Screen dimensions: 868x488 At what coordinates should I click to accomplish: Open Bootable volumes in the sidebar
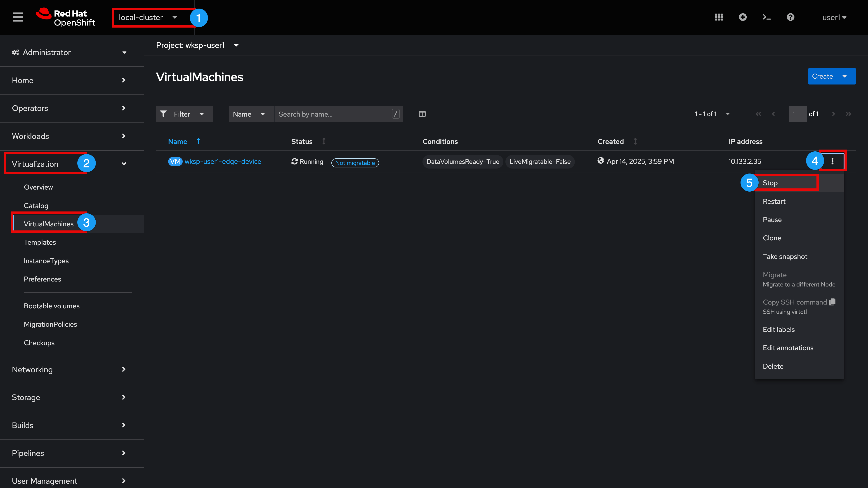click(x=52, y=306)
